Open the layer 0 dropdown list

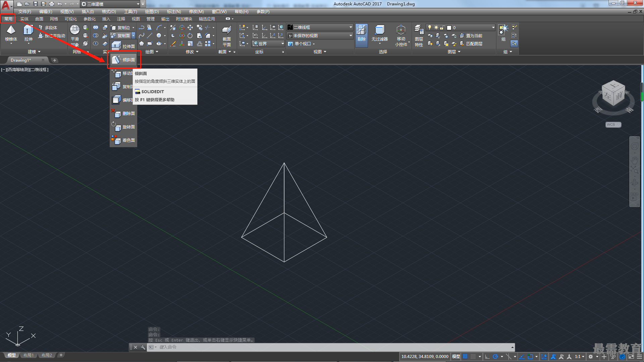pyautogui.click(x=461, y=27)
